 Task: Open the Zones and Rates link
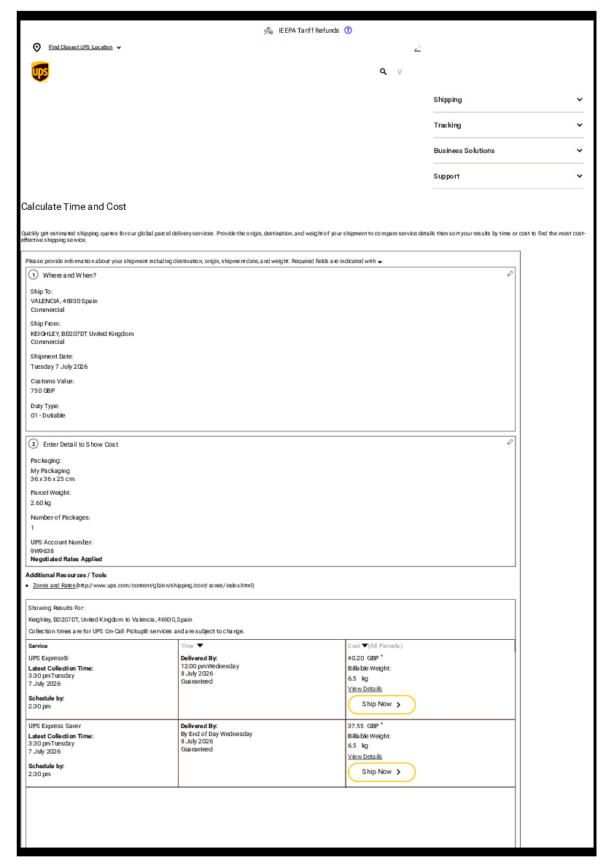[x=54, y=585]
